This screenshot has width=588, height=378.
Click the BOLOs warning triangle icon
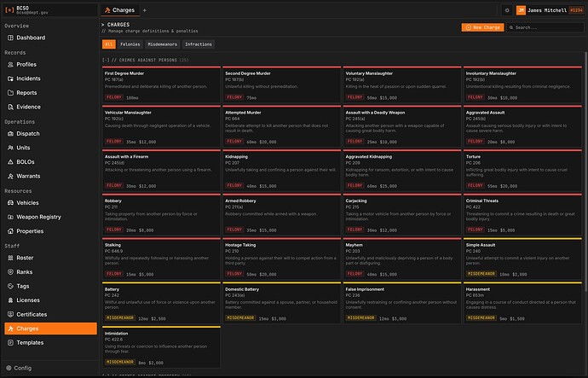pyautogui.click(x=10, y=162)
